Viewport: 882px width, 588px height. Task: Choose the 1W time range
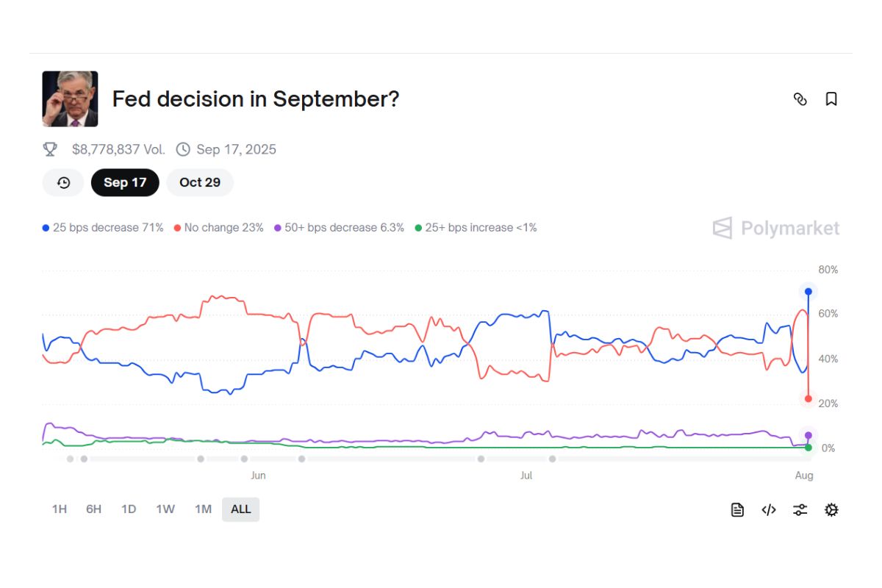click(165, 509)
